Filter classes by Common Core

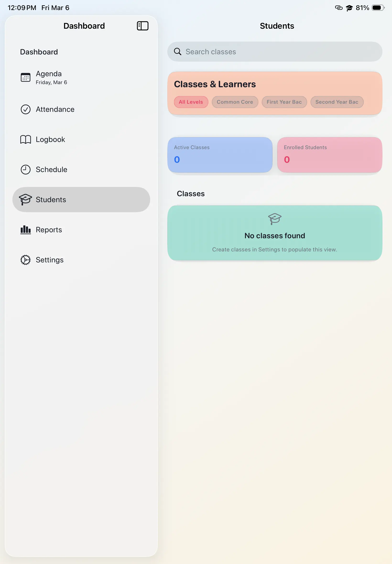[x=234, y=102]
